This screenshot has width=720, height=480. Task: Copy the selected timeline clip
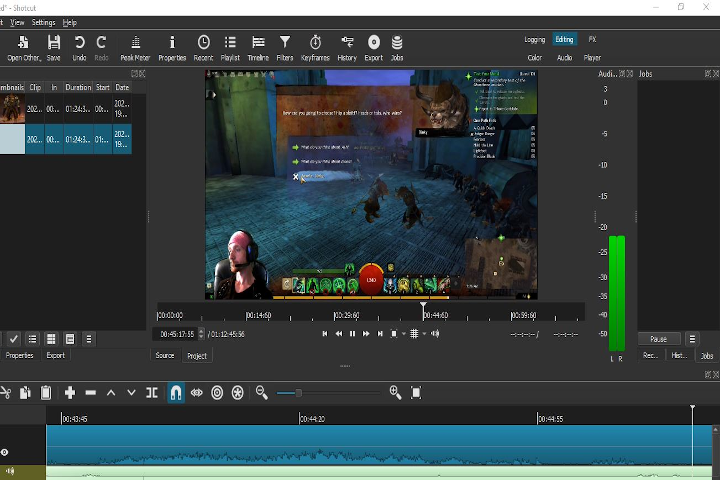pyautogui.click(x=25, y=393)
